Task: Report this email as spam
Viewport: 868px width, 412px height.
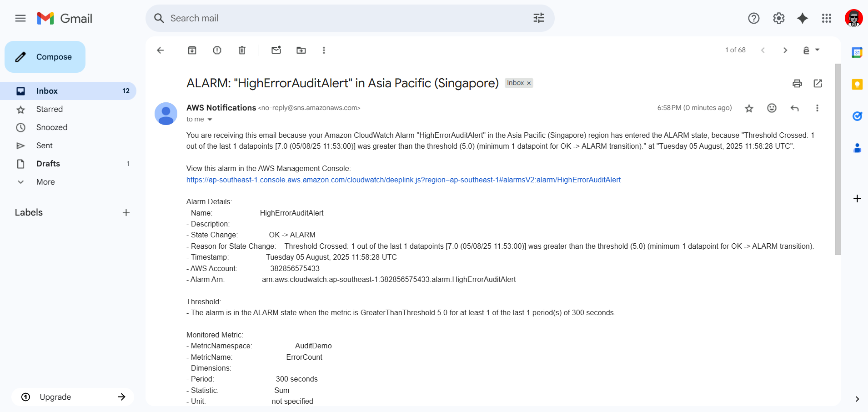Action: pyautogui.click(x=217, y=50)
